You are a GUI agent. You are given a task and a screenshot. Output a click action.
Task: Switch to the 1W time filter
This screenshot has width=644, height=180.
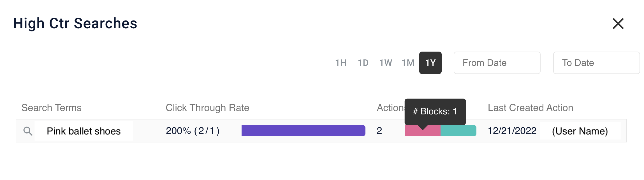coord(386,63)
